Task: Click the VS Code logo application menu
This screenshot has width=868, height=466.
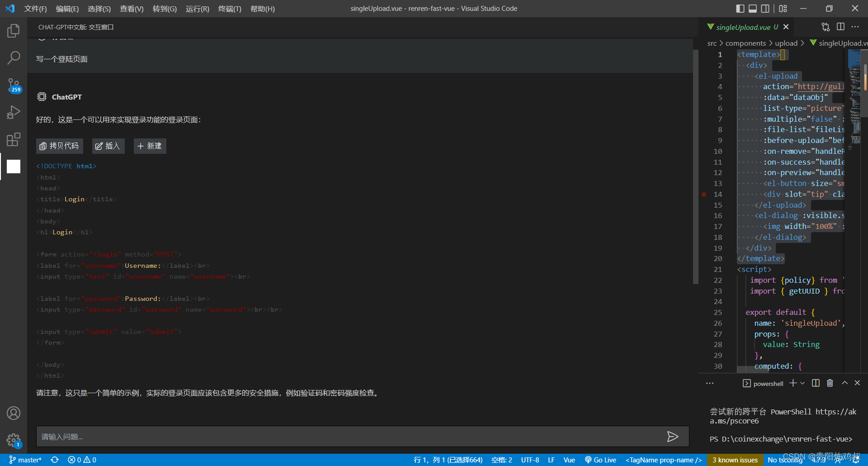Action: 10,9
